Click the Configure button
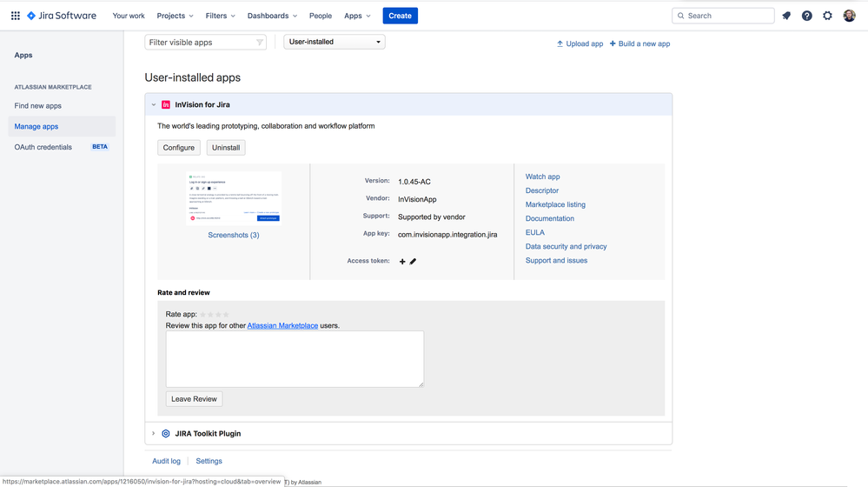The height and width of the screenshot is (487, 868). coord(179,148)
